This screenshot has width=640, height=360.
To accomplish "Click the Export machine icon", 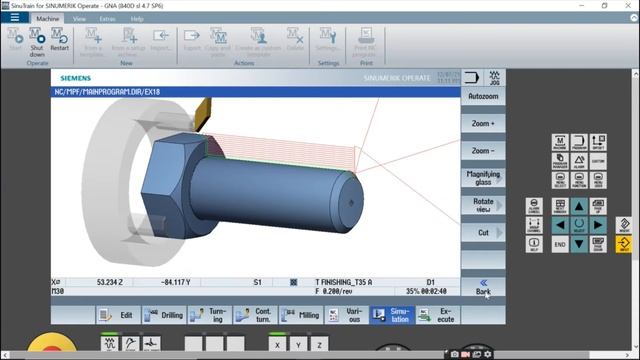I will coord(192,39).
